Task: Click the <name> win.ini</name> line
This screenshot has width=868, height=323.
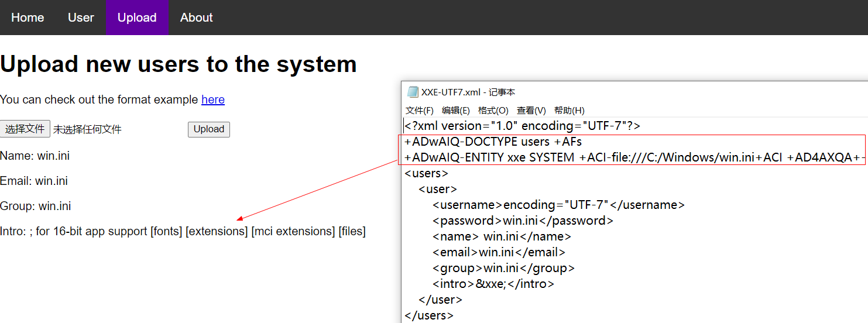Action: pyautogui.click(x=502, y=236)
